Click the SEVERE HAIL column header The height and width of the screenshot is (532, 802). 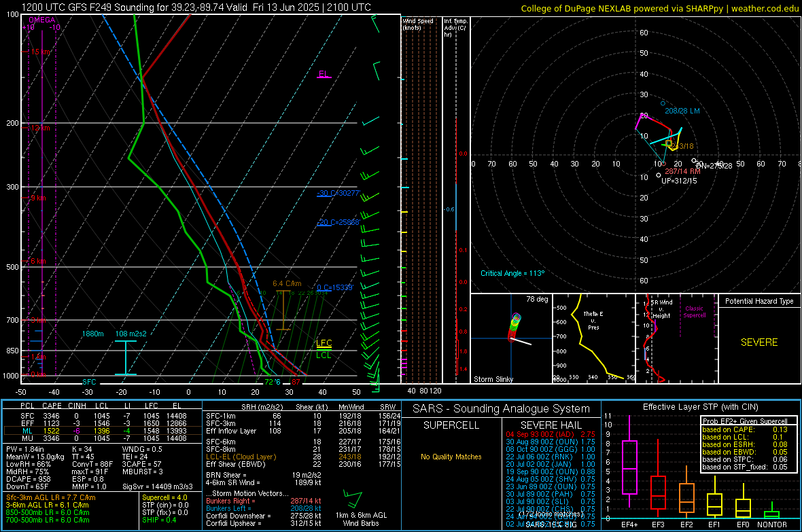(551, 425)
